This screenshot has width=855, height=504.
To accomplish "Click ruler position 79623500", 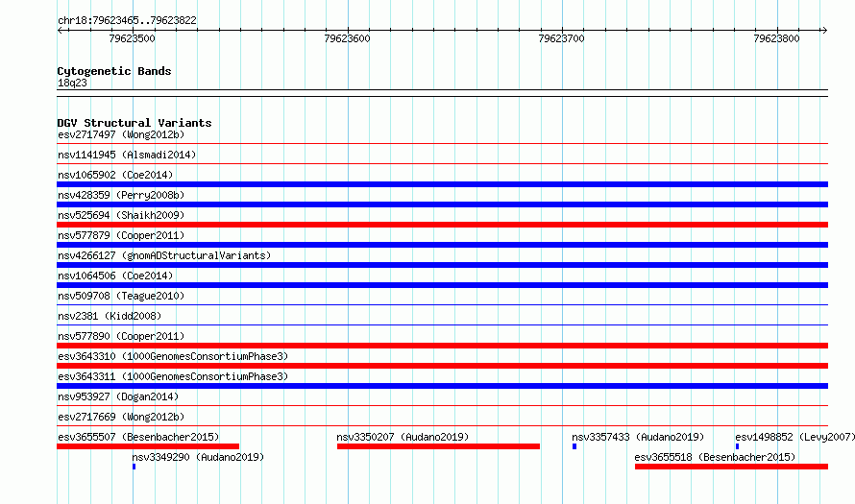I will pyautogui.click(x=132, y=38).
